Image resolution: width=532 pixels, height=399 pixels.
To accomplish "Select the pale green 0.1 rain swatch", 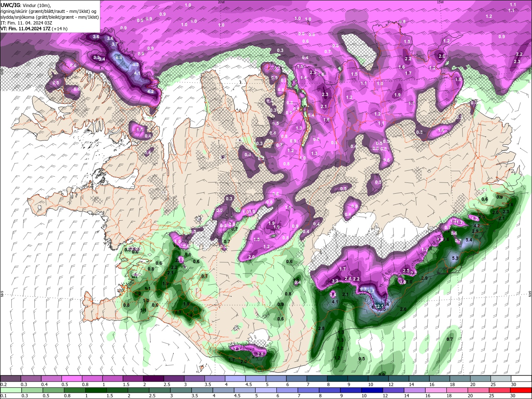I will click(10, 390).
